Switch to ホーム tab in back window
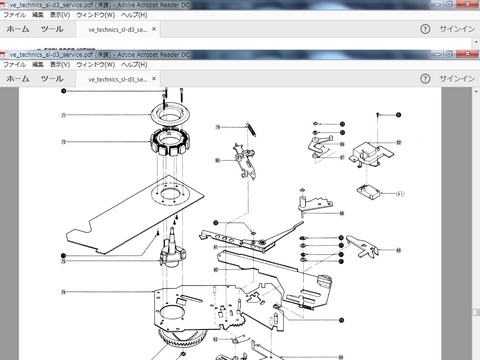 18,29
